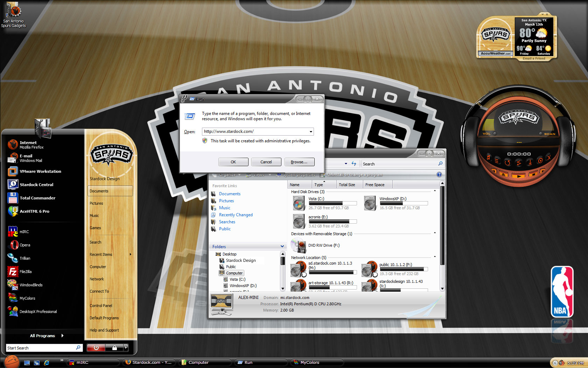This screenshot has height=368, width=588.
Task: Open address bar history dropdown in Computer window
Action: pos(346,164)
